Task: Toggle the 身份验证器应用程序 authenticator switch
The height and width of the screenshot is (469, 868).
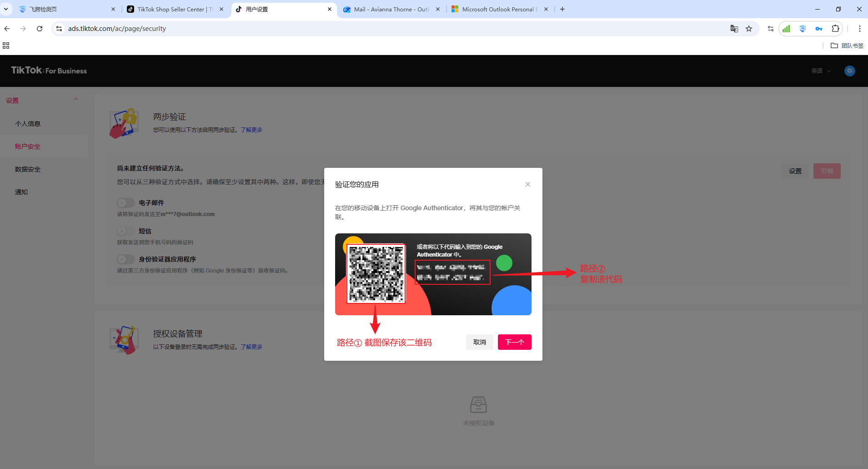Action: 125,259
